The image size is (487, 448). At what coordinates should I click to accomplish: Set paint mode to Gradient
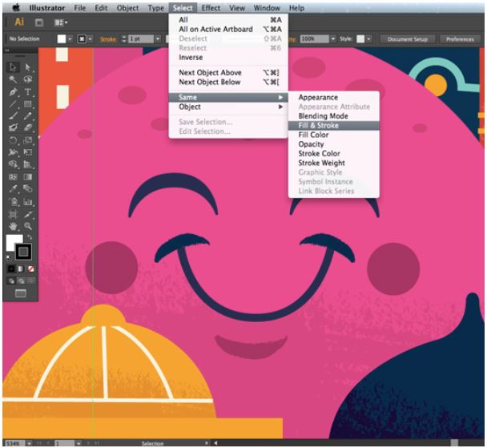pyautogui.click(x=21, y=268)
